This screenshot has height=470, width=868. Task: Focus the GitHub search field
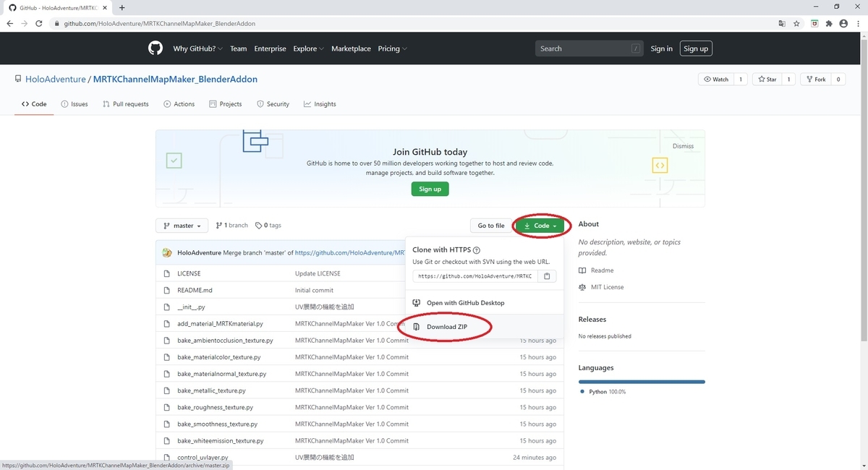point(590,48)
